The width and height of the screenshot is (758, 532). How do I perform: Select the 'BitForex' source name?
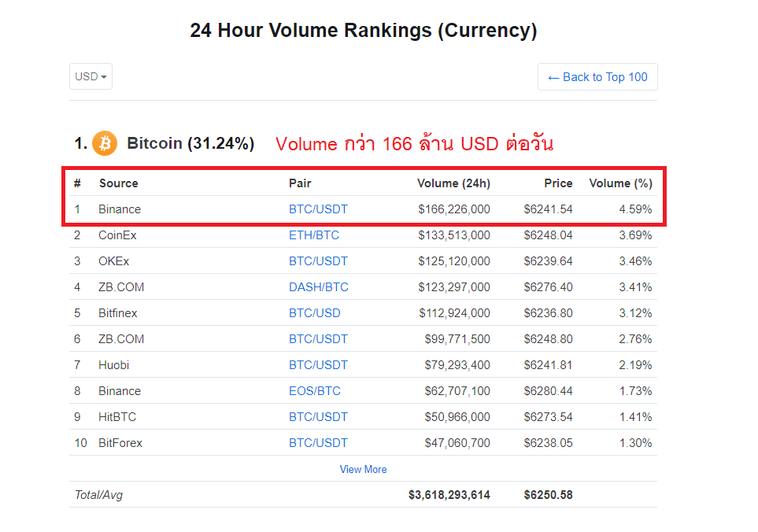[x=120, y=443]
